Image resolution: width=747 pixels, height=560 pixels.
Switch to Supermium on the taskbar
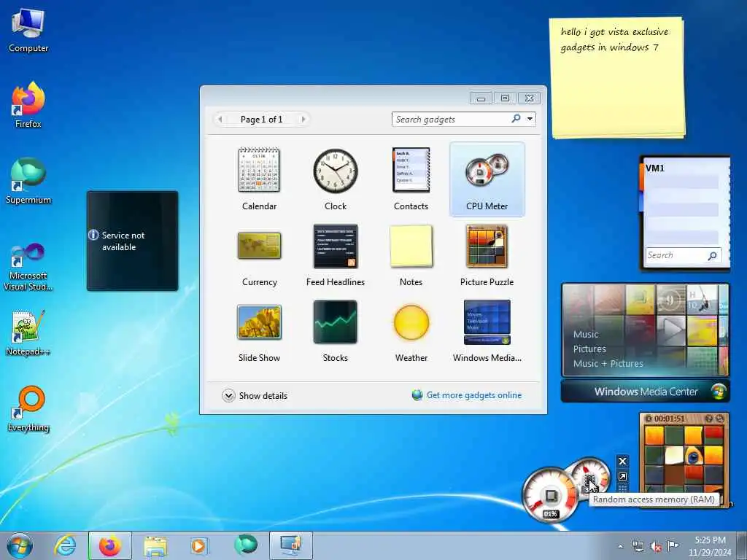(x=245, y=545)
